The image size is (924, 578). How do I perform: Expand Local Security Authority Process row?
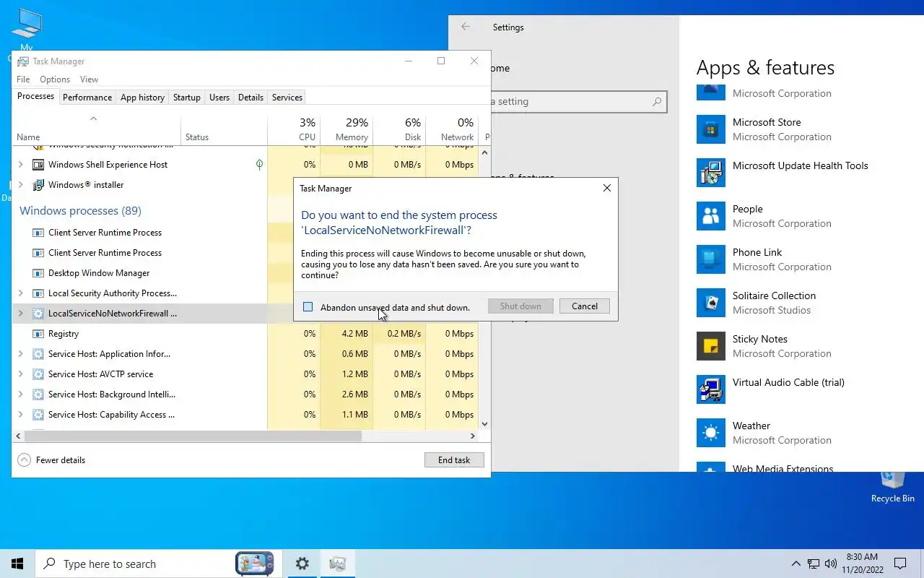click(x=21, y=293)
